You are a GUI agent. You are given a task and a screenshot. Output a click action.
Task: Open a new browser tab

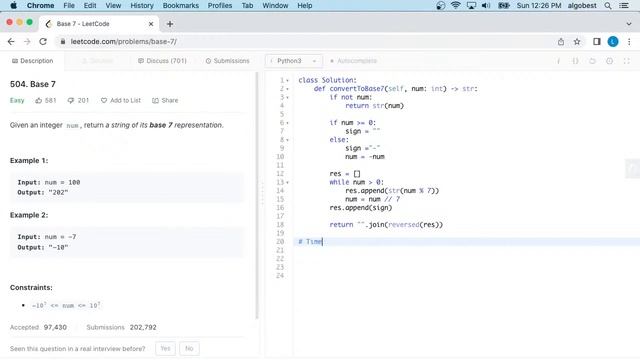coord(170,24)
